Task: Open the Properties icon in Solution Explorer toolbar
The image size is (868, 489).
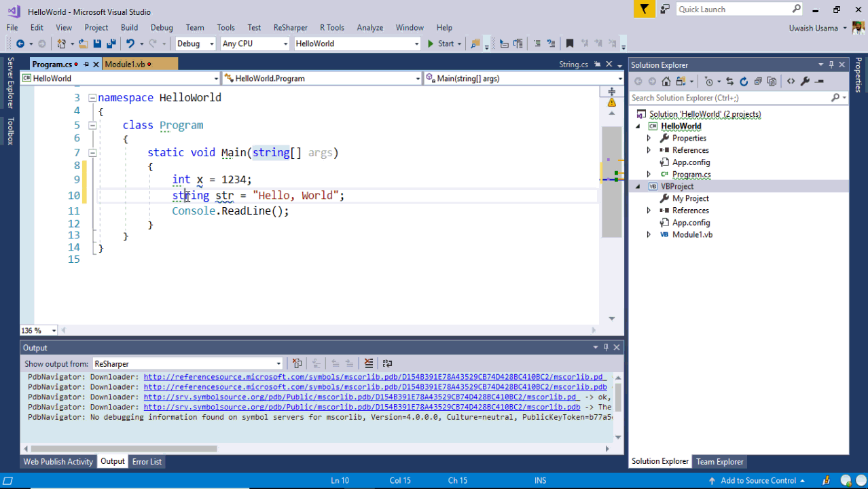Action: click(x=804, y=81)
